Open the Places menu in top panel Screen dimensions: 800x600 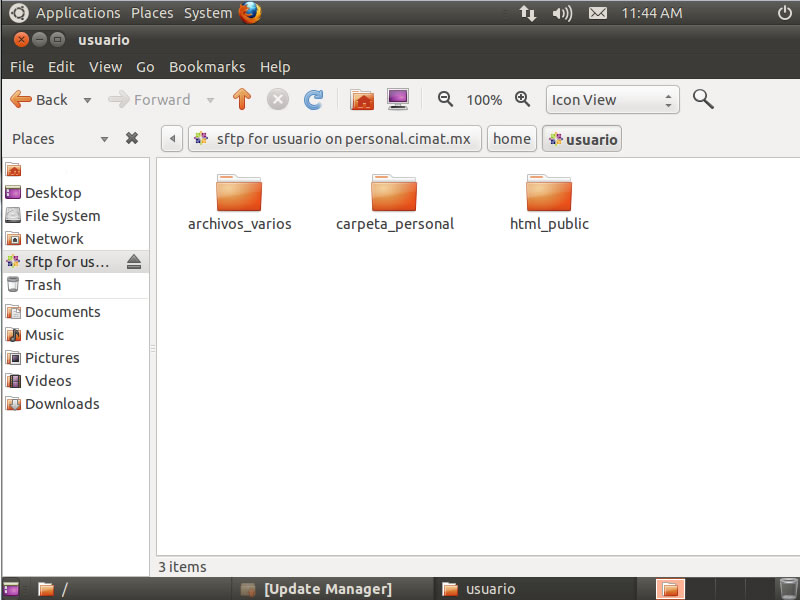pyautogui.click(x=152, y=13)
